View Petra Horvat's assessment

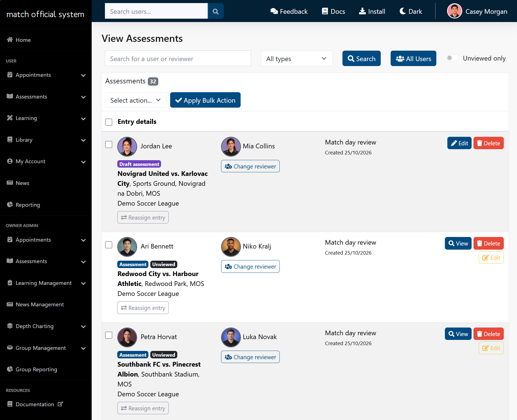(x=458, y=334)
